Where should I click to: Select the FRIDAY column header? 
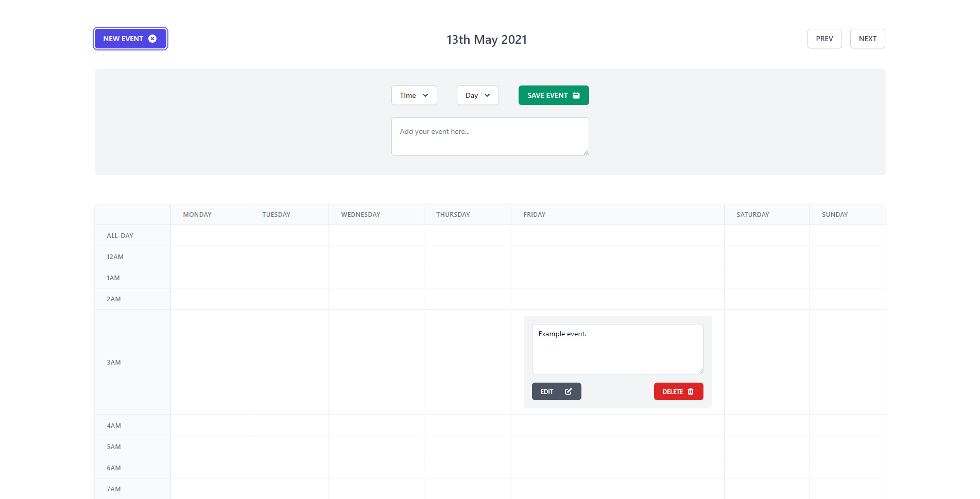(x=534, y=214)
